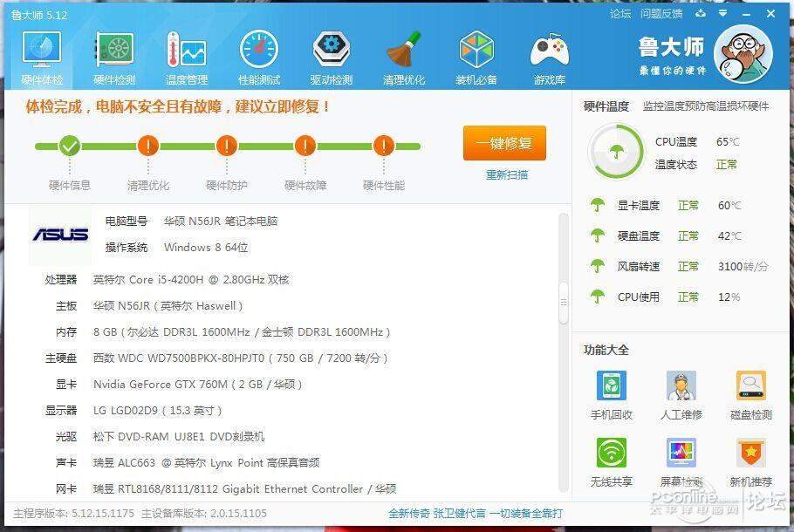The image size is (794, 532).
Task: Open the 人工维修 manual repair tool
Action: tap(681, 395)
